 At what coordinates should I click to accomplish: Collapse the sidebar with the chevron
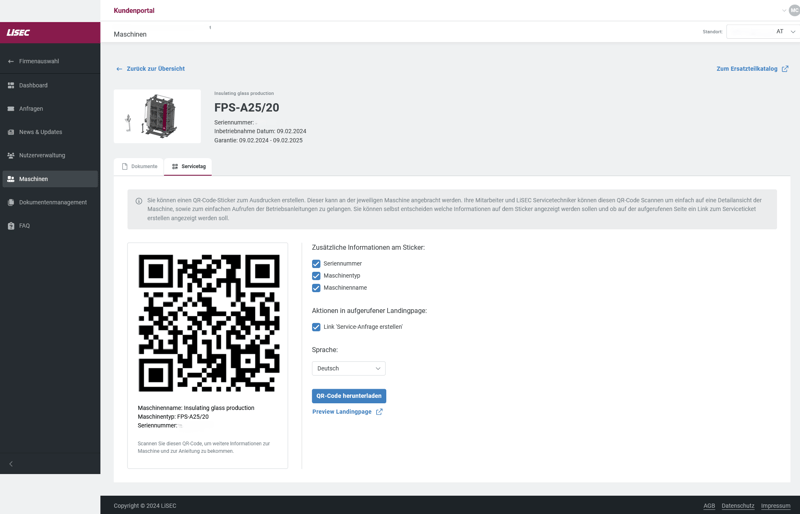[x=11, y=464]
